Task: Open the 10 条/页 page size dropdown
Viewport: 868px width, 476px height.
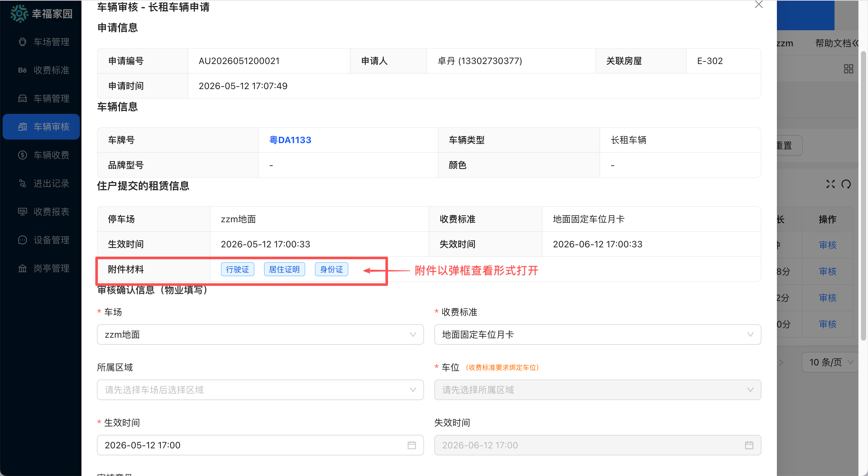Action: pos(830,362)
